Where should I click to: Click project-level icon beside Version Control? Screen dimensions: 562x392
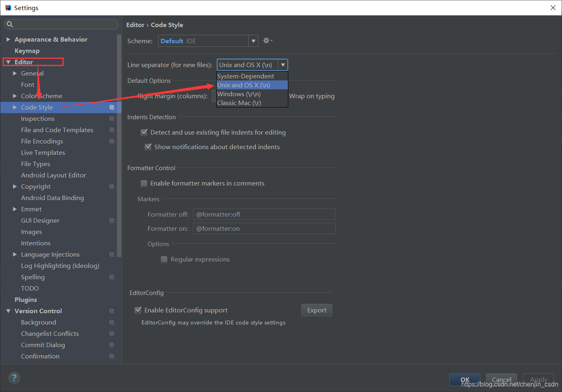point(112,311)
